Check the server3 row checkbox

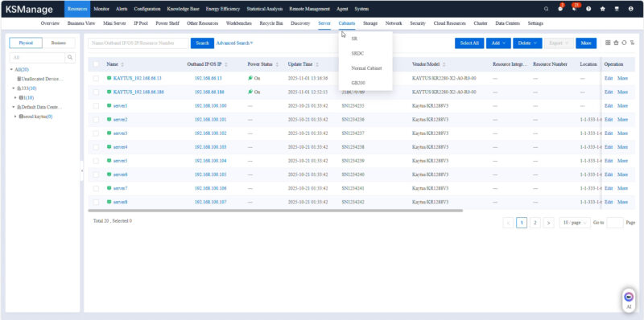pyautogui.click(x=96, y=133)
